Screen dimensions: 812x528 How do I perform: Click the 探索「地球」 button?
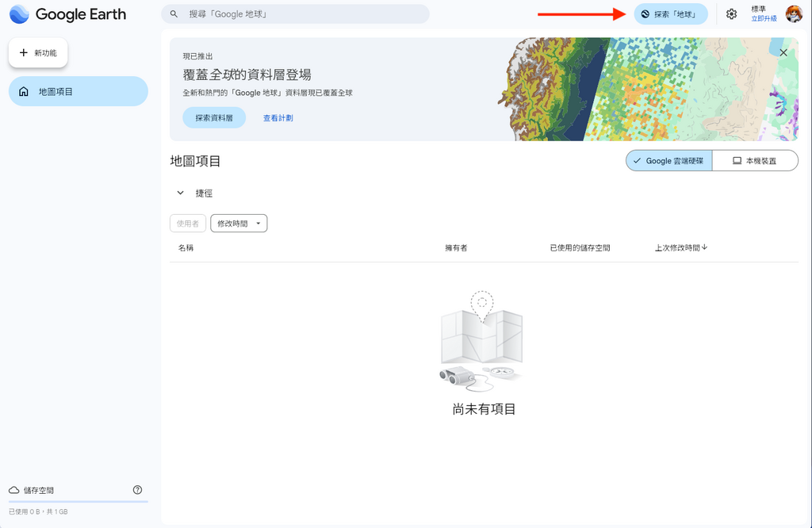coord(671,14)
